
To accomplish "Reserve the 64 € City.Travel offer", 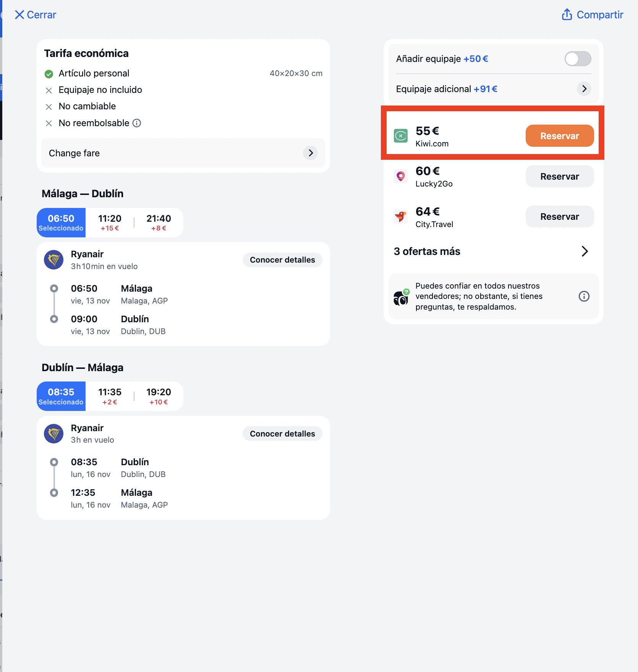I will [x=559, y=216].
